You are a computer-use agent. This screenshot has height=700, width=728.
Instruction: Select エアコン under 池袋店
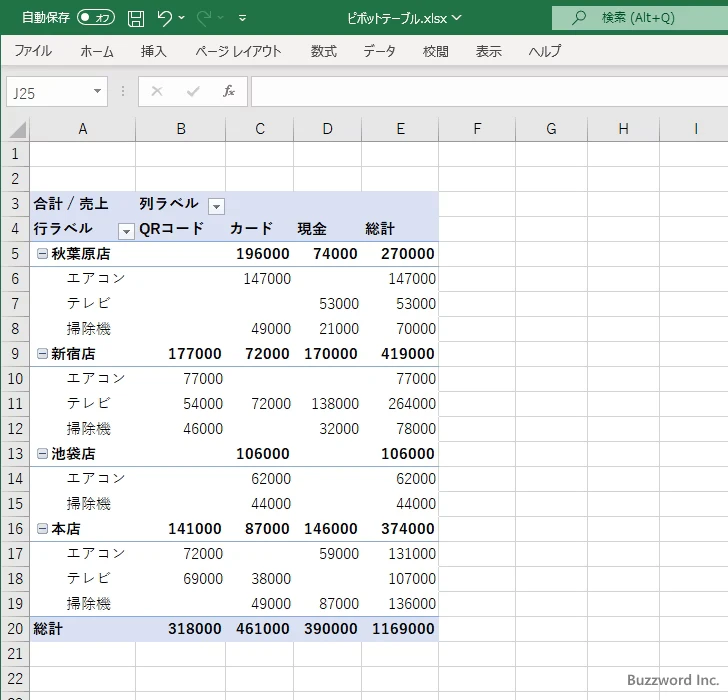coord(83,479)
